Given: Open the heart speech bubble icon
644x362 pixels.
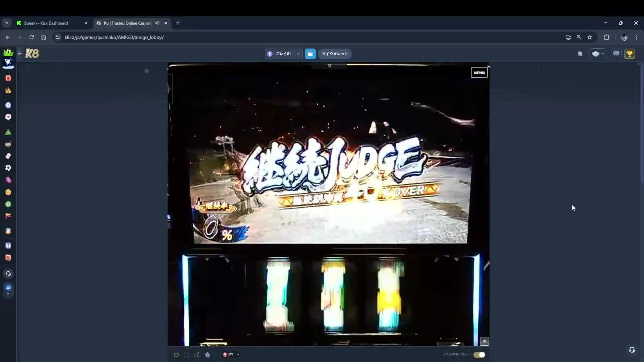Looking at the screenshot, I should pos(8,117).
